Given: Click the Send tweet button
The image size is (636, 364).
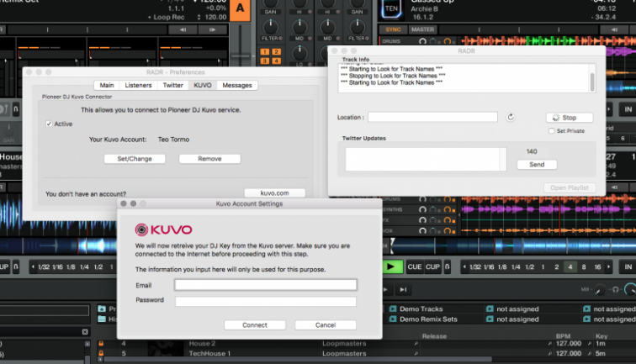Looking at the screenshot, I should (537, 164).
